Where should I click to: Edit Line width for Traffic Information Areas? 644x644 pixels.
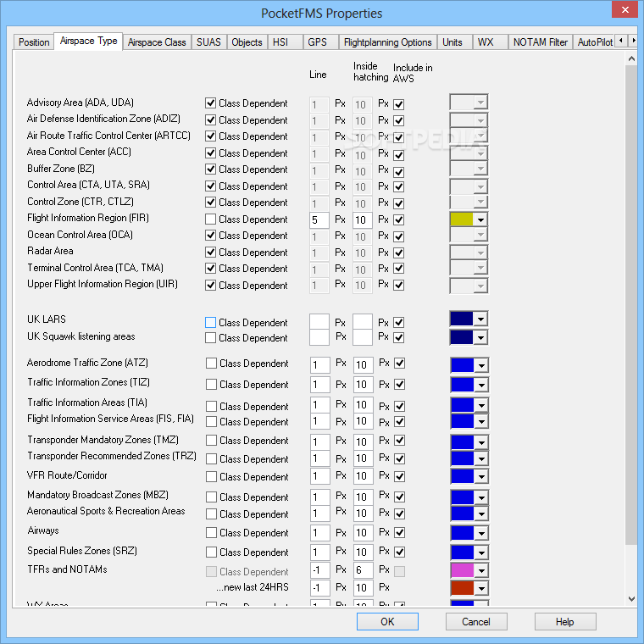320,405
